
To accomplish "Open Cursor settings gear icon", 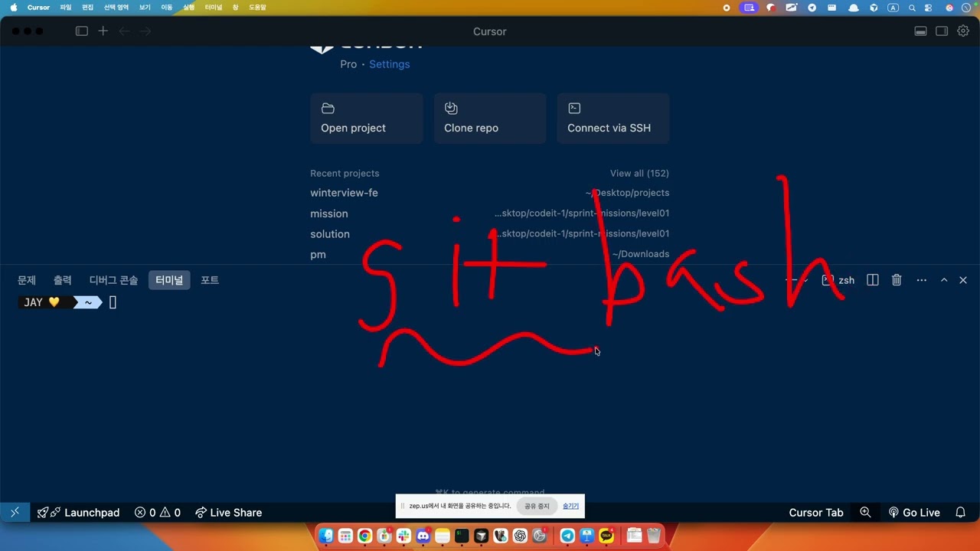I will pos(963,31).
